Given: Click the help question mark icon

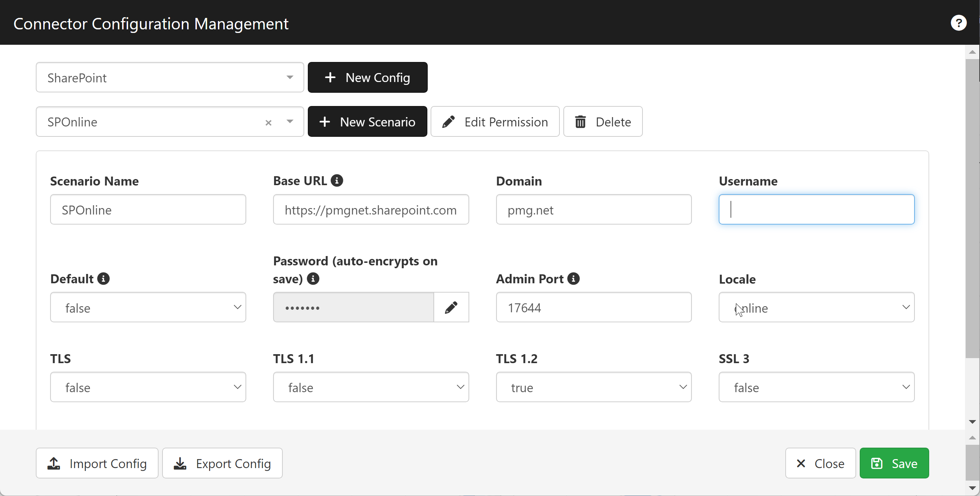Looking at the screenshot, I should [x=959, y=23].
